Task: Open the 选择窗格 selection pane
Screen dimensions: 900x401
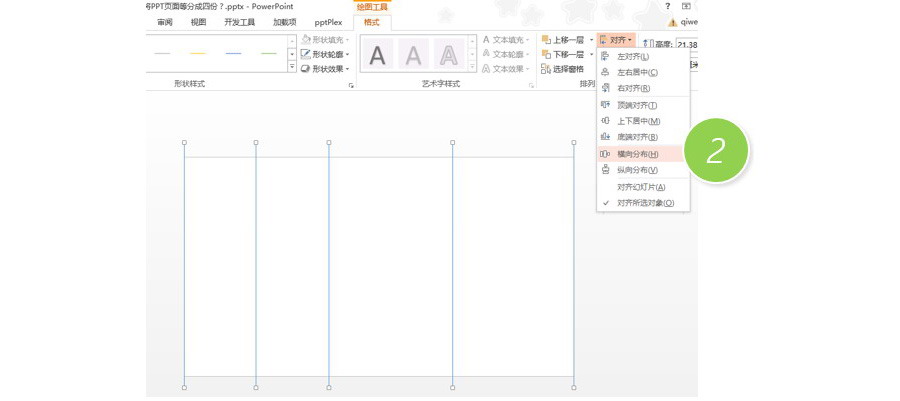Action: 562,69
